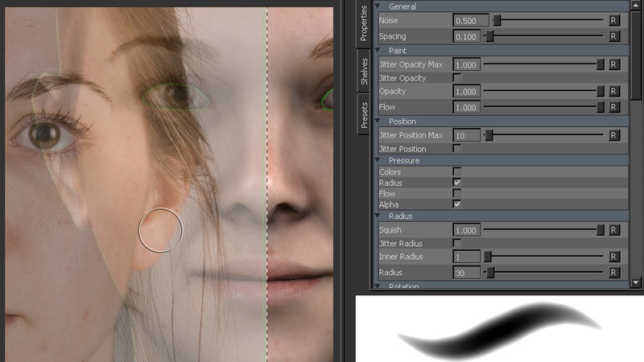The height and width of the screenshot is (362, 644).
Task: Reset Opacity with its R button
Action: pos(614,92)
